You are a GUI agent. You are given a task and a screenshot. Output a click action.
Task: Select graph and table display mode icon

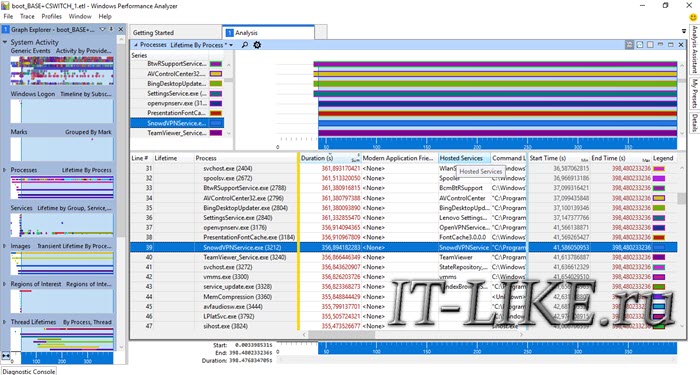tap(629, 45)
